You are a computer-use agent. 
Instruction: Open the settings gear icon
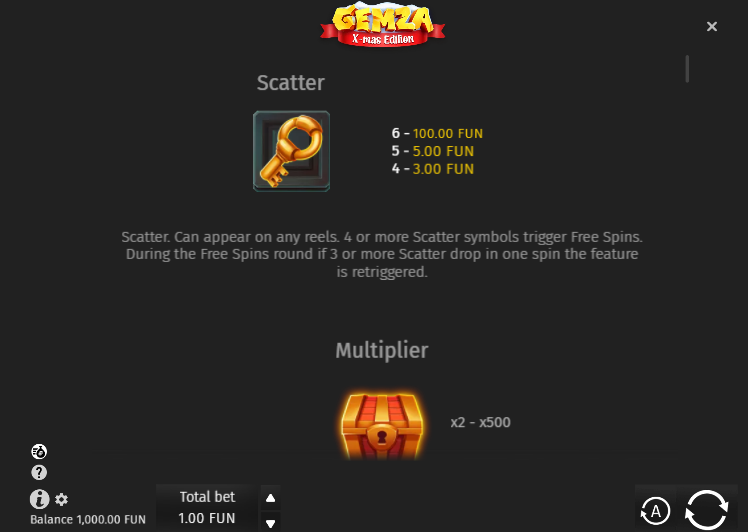[61, 500]
